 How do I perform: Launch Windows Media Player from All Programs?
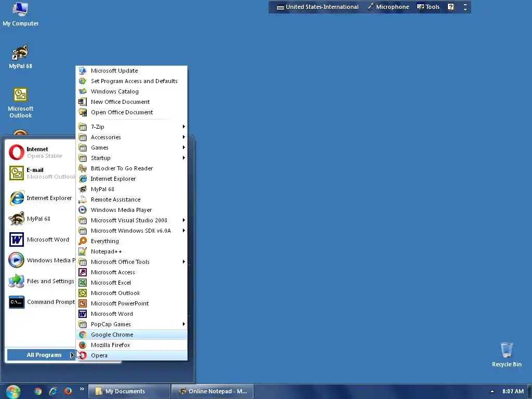pos(131,210)
